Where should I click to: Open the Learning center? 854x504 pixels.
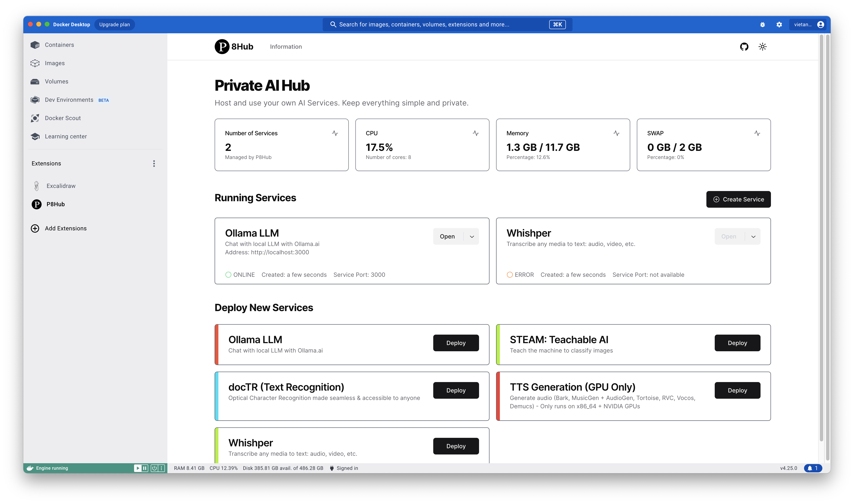coord(66,136)
